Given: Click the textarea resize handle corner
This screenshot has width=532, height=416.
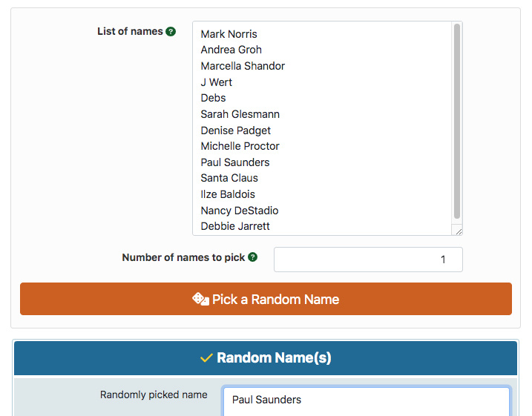Looking at the screenshot, I should (459, 231).
